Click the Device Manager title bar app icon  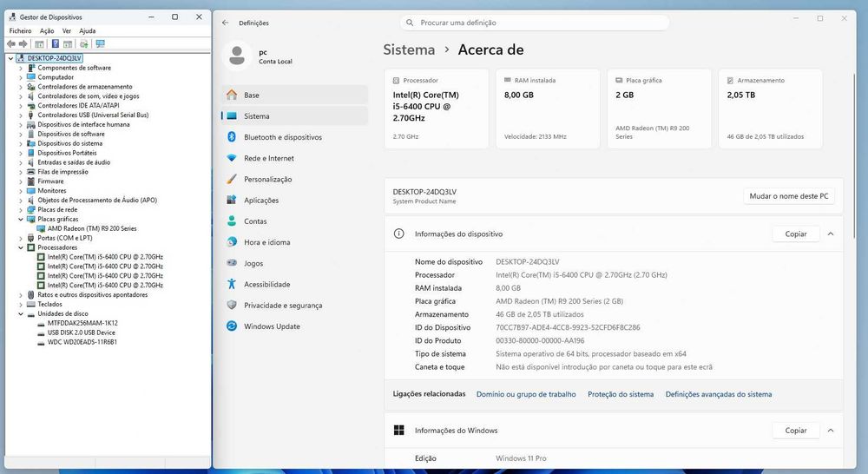[12, 17]
